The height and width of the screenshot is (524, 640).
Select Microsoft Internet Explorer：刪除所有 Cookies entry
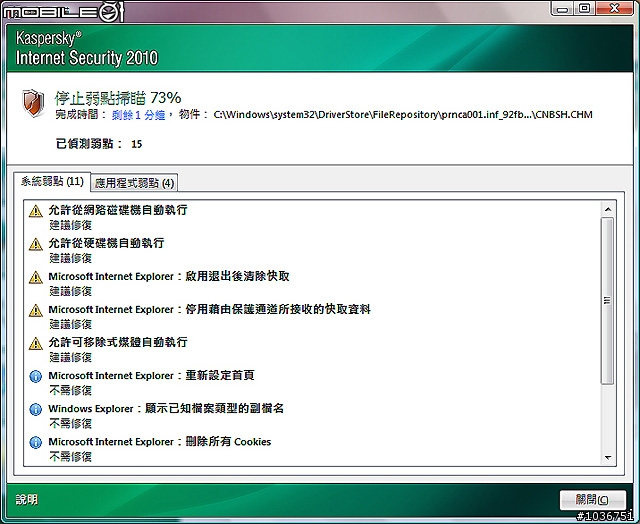160,442
